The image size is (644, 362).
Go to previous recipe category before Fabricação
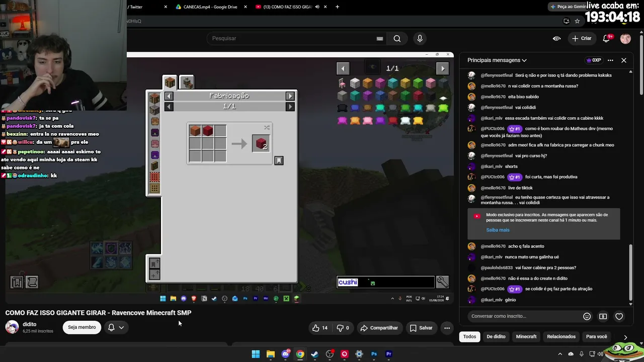coord(169,96)
